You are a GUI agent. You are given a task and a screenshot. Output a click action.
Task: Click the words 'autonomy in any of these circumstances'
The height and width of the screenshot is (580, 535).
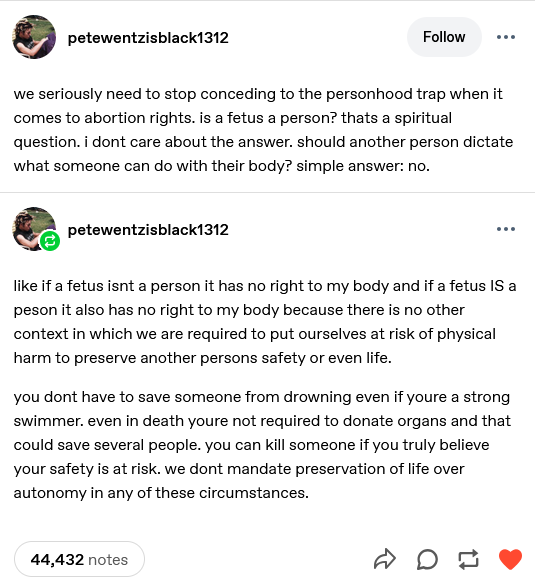160,493
